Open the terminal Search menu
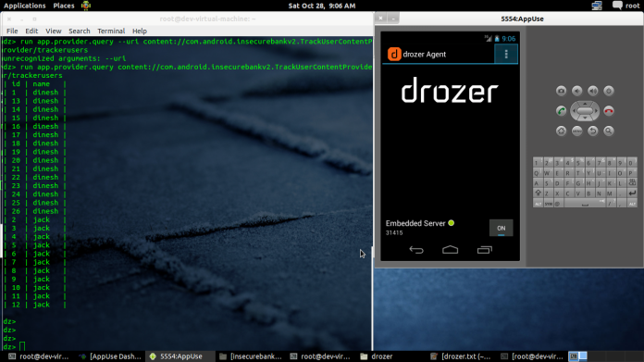The width and height of the screenshot is (644, 362). (80, 31)
